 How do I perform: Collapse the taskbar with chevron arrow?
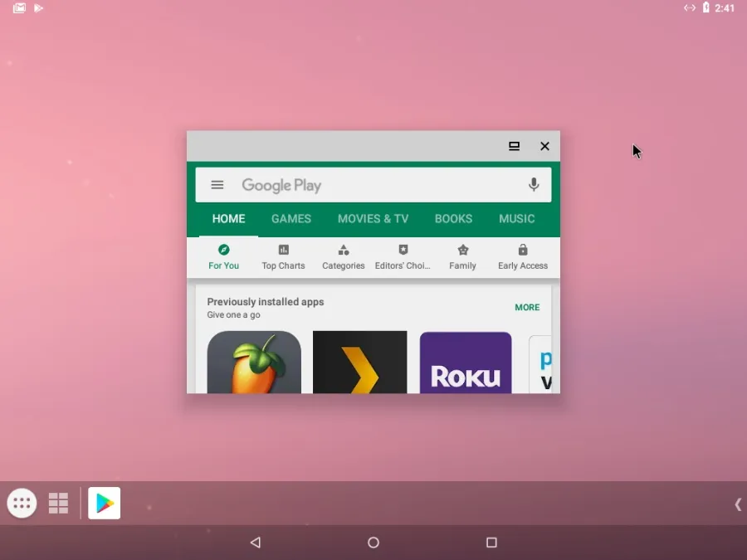tap(738, 504)
